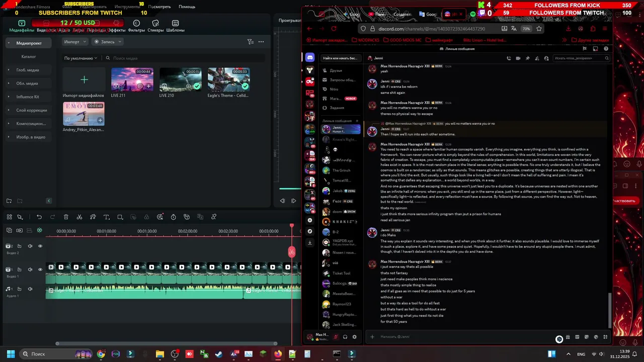
Task: Toggle the timeline link icon
Action: pyautogui.click(x=19, y=231)
